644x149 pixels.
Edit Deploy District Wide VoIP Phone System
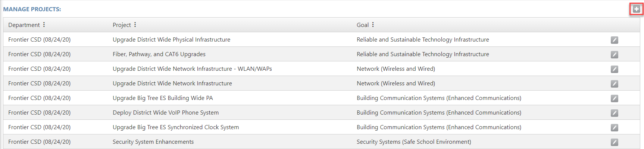point(615,113)
